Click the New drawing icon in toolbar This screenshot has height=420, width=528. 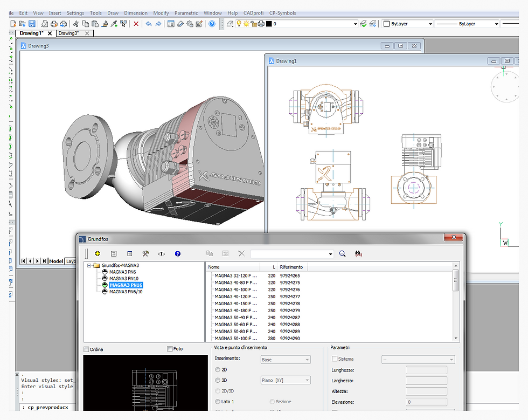point(13,24)
